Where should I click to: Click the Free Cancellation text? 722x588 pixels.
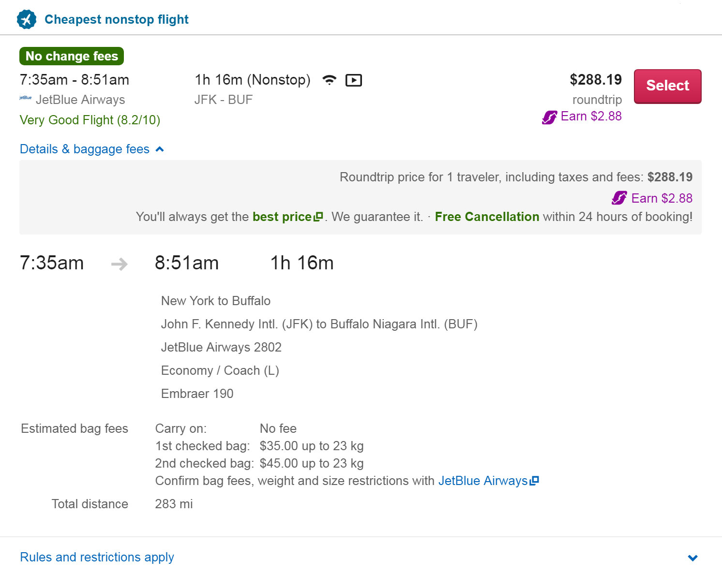point(487,217)
